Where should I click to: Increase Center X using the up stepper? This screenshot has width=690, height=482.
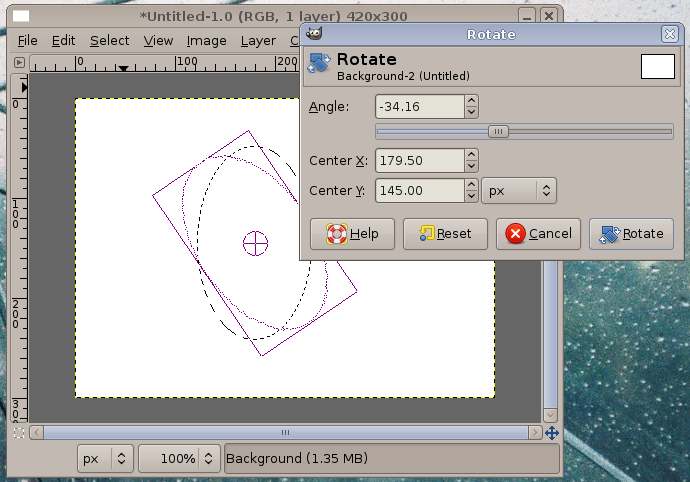[472, 154]
